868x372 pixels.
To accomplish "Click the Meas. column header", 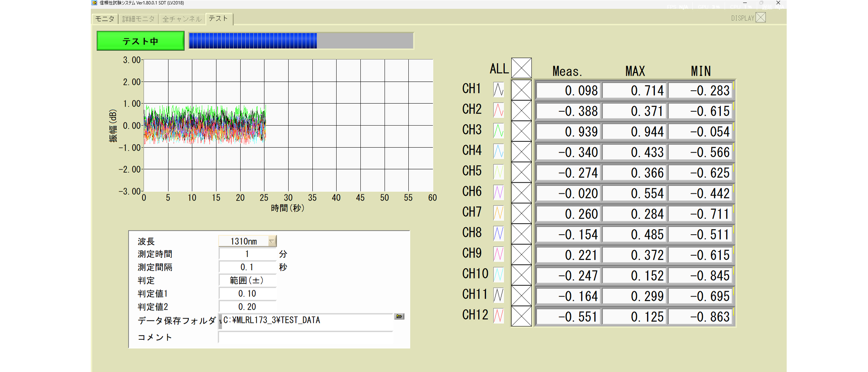I will 567,71.
